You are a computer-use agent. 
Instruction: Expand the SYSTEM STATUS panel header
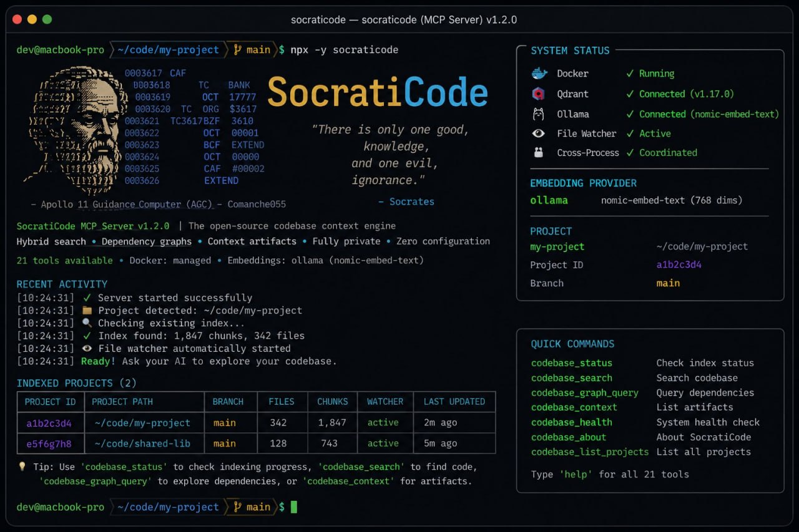click(571, 51)
